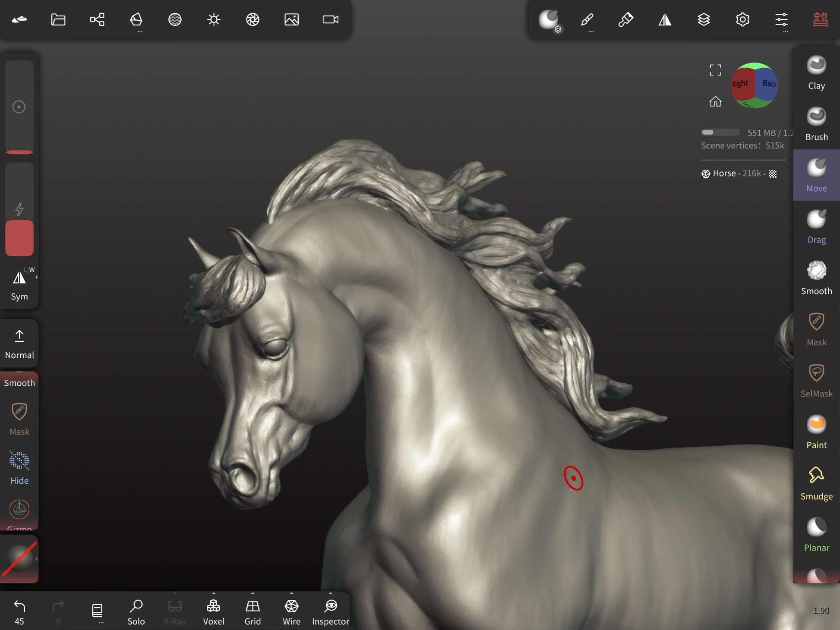This screenshot has width=840, height=630.
Task: Expand Voxel remesh options arrow
Action: coord(214,593)
